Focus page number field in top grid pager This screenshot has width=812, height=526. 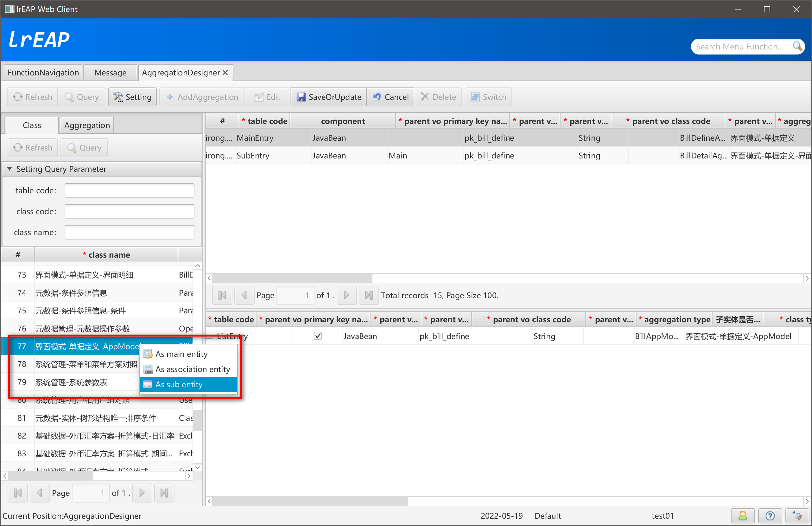[x=295, y=295]
